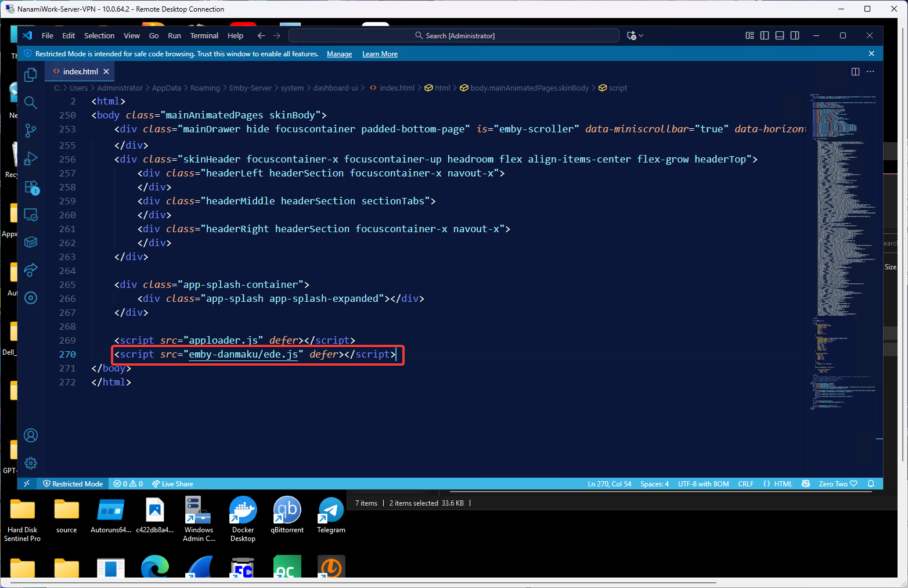908x588 pixels.
Task: Toggle the bottom panel layout button
Action: pyautogui.click(x=780, y=35)
